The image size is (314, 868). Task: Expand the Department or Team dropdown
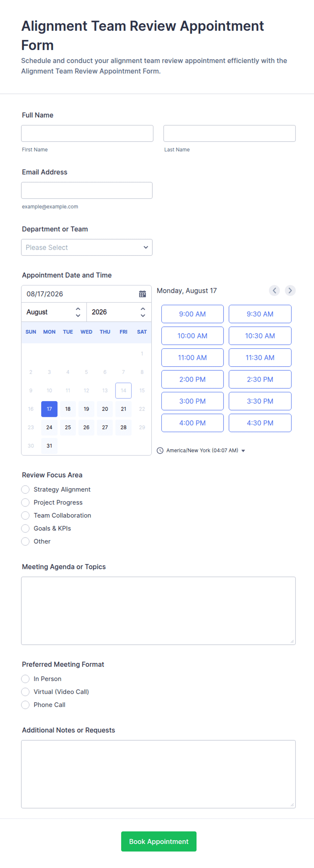pos(87,247)
